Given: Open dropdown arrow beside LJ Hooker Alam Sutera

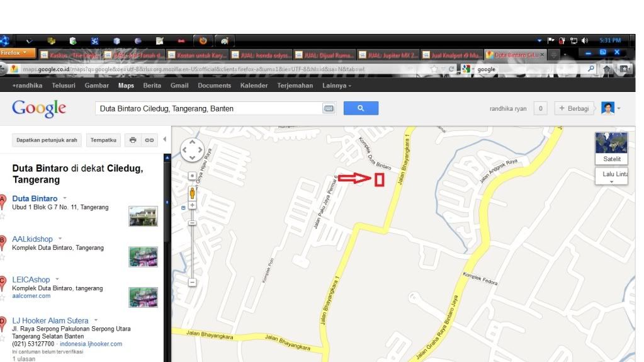Looking at the screenshot, I should (x=96, y=320).
